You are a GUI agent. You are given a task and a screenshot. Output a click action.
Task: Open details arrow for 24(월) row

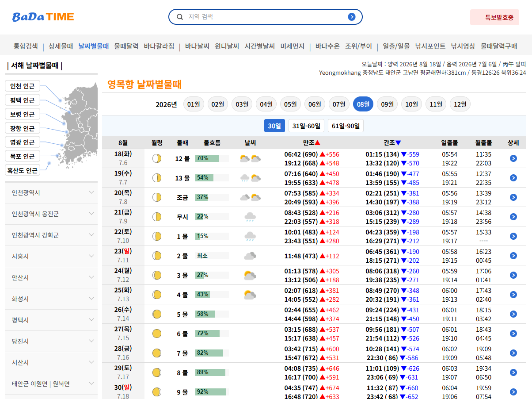(x=513, y=275)
